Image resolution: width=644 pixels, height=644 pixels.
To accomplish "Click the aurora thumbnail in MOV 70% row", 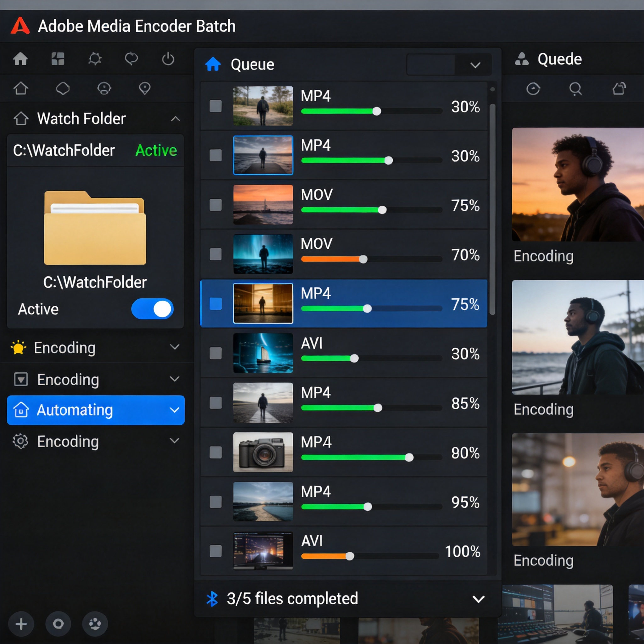I will click(x=263, y=254).
